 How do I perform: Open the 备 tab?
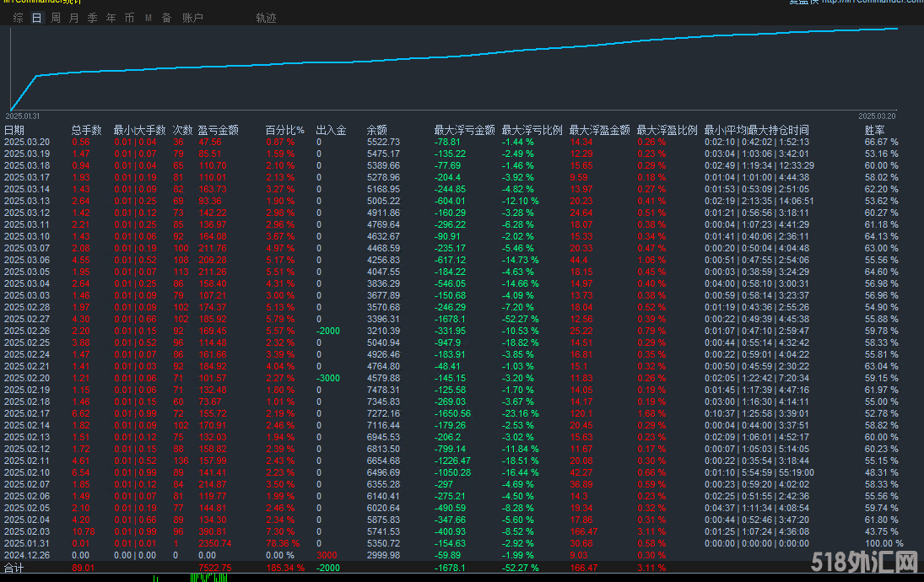[x=167, y=18]
